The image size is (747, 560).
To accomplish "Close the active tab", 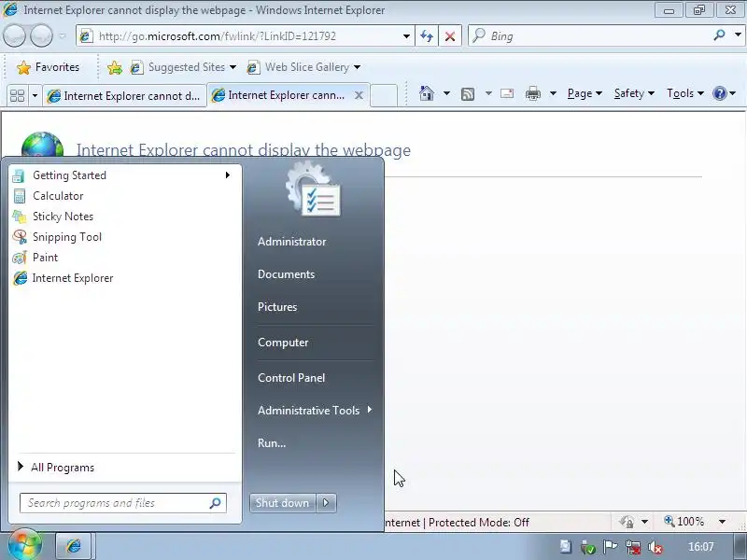I will (x=359, y=95).
